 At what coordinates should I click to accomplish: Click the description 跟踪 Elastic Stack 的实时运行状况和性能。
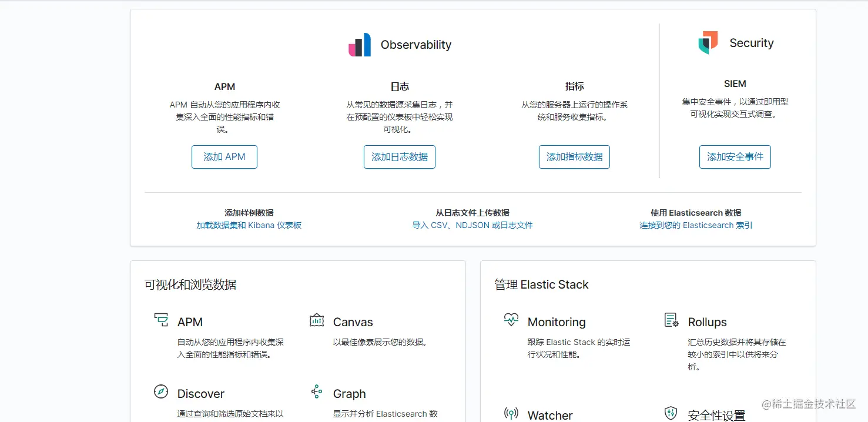click(579, 348)
